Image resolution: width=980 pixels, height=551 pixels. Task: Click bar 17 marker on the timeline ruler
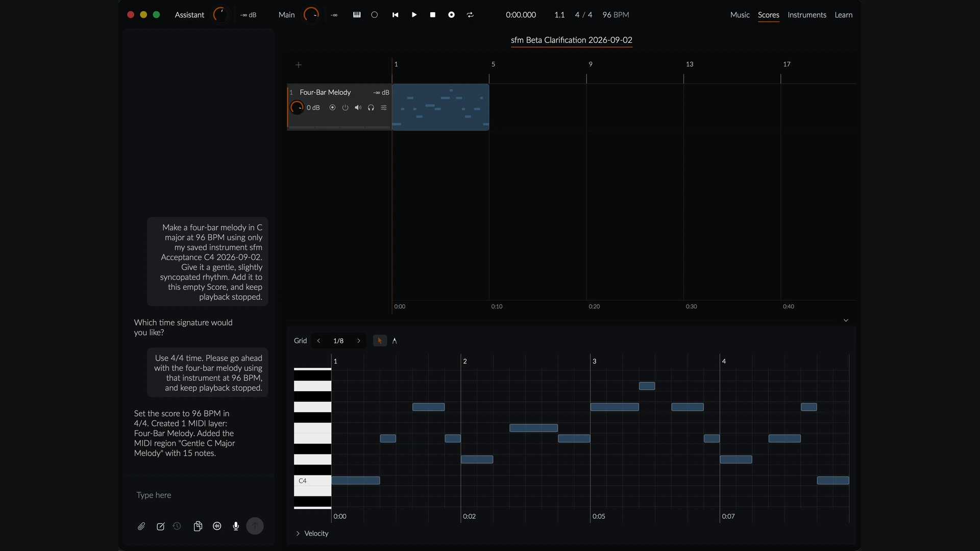pyautogui.click(x=787, y=64)
